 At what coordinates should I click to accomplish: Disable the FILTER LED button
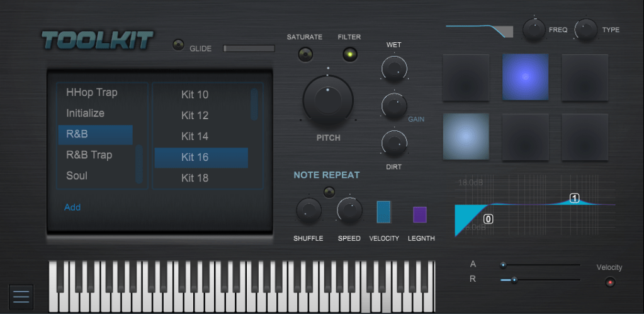pos(349,55)
